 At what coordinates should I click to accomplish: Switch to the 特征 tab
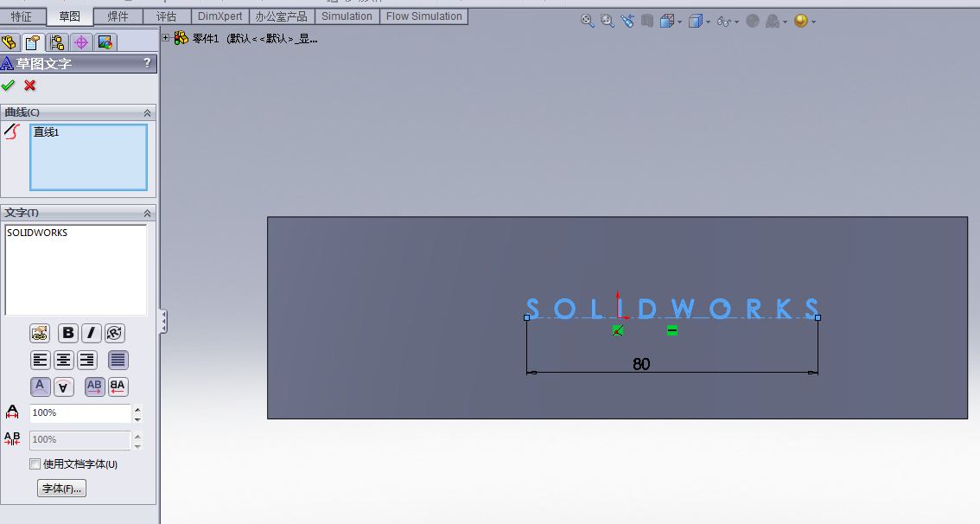coord(22,16)
